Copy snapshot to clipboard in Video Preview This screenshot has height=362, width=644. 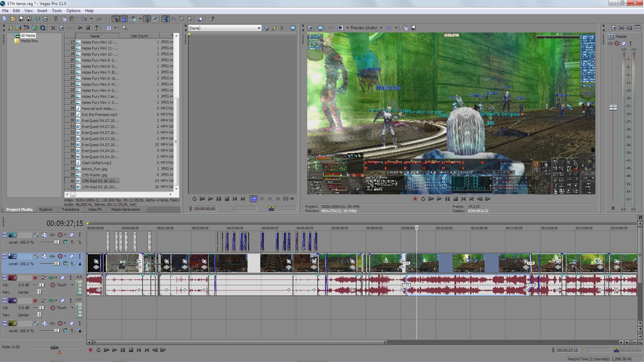point(405,28)
